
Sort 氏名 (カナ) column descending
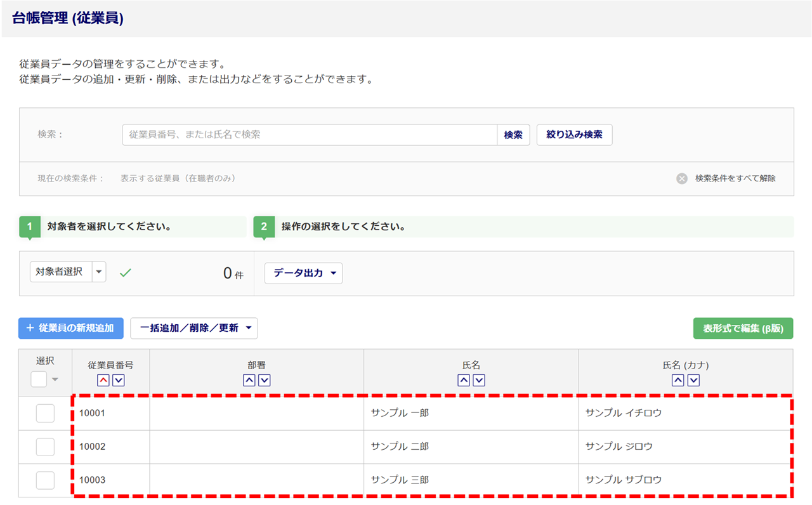point(693,380)
